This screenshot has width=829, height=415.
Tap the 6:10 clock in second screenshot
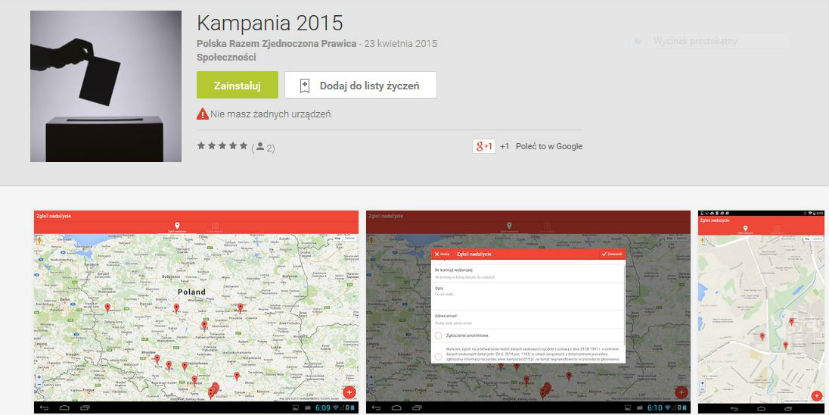click(655, 408)
